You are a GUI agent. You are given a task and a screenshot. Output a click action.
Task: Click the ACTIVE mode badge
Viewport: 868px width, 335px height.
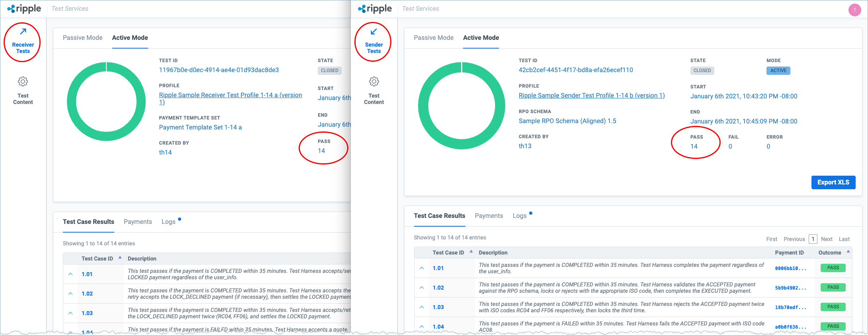778,71
